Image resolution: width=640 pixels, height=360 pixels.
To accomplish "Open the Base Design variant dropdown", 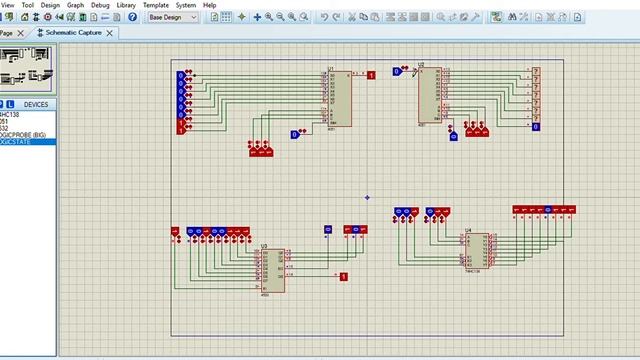I will tap(173, 17).
